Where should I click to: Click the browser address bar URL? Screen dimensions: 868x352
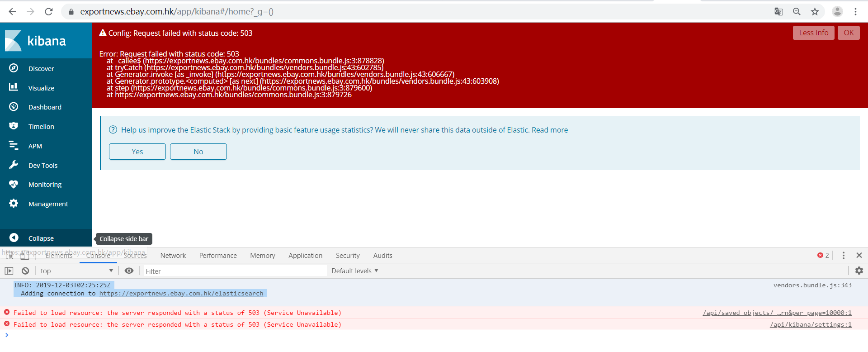click(177, 12)
